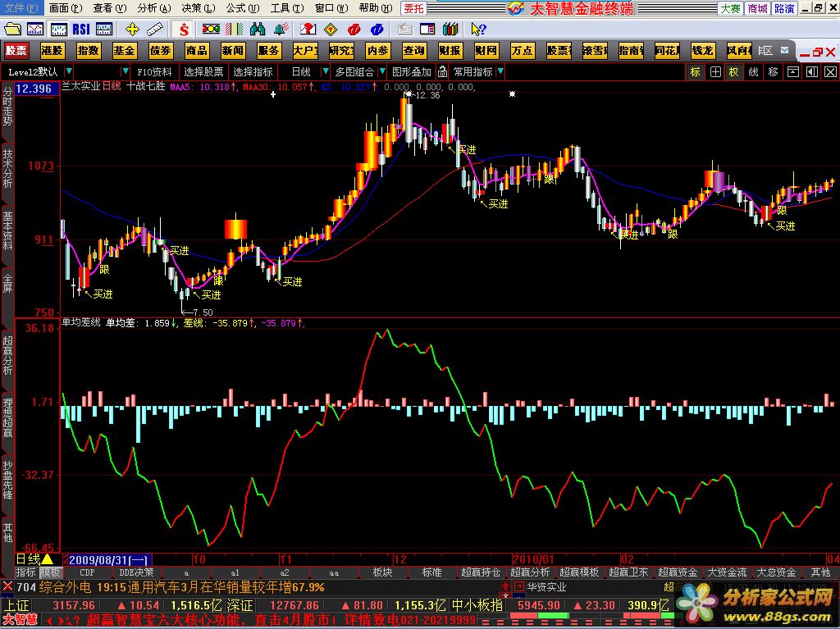Select the ruler measurement tool

[x=155, y=29]
